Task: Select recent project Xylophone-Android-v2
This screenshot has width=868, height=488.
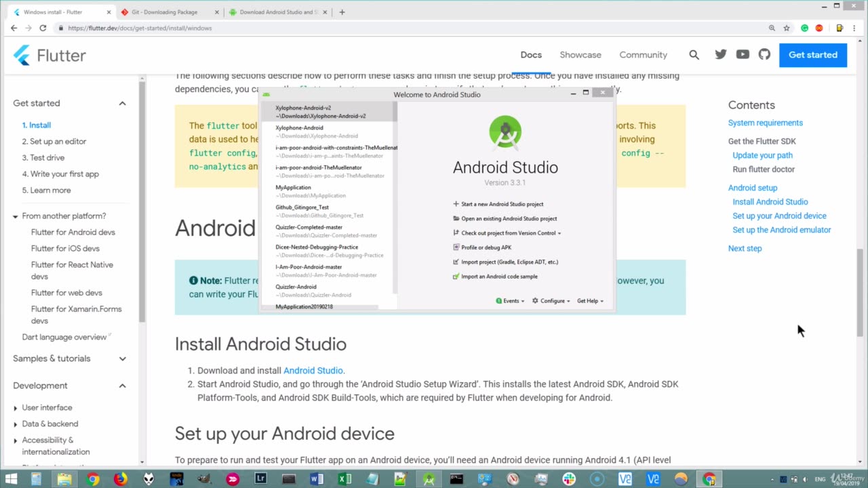Action: pyautogui.click(x=327, y=112)
